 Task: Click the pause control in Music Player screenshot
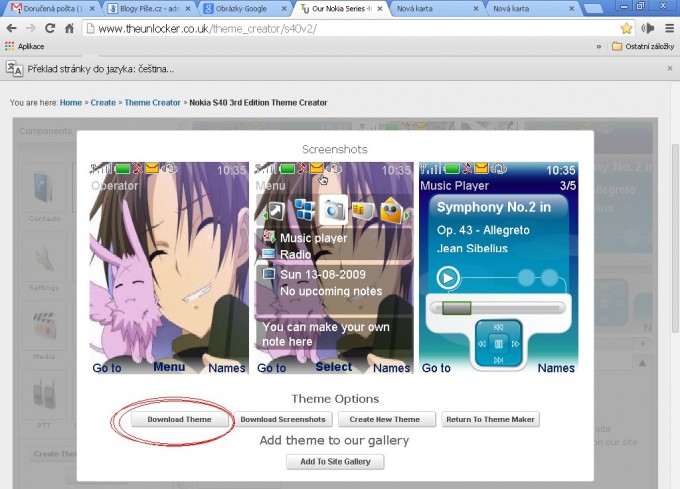pos(498,344)
